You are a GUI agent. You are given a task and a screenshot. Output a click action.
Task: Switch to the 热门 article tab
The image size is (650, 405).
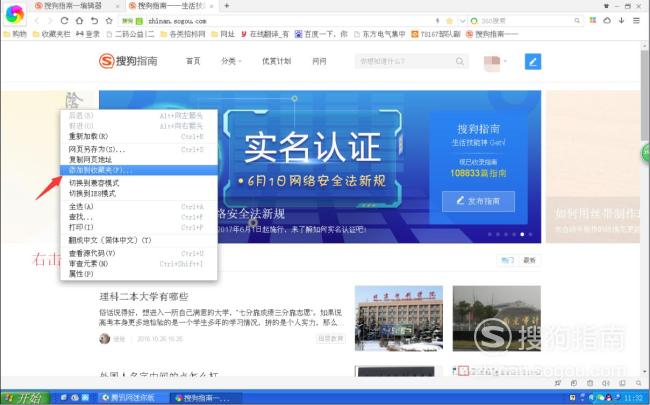(507, 260)
